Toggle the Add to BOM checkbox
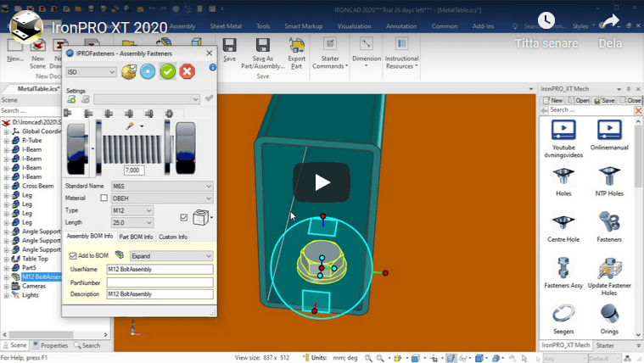This screenshot has width=644, height=363. pos(72,255)
